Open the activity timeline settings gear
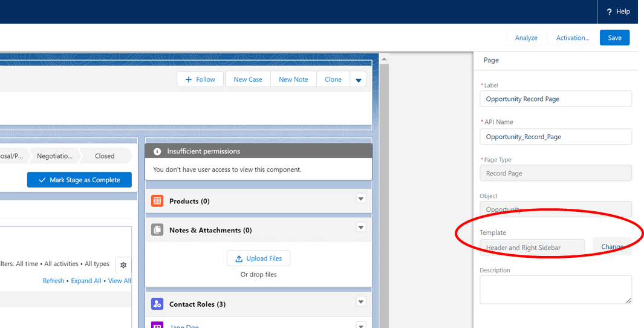 (123, 265)
